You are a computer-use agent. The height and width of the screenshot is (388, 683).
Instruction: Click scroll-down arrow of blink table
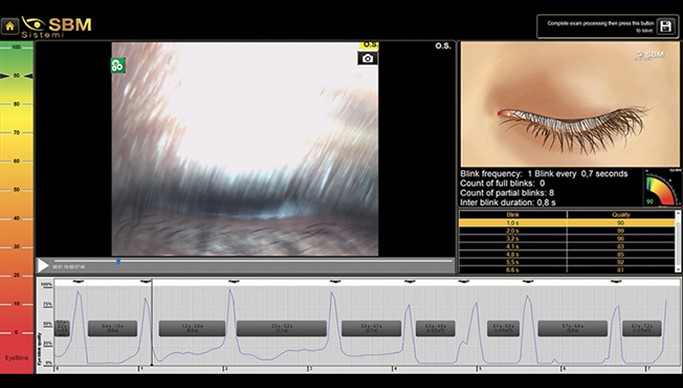pos(678,270)
